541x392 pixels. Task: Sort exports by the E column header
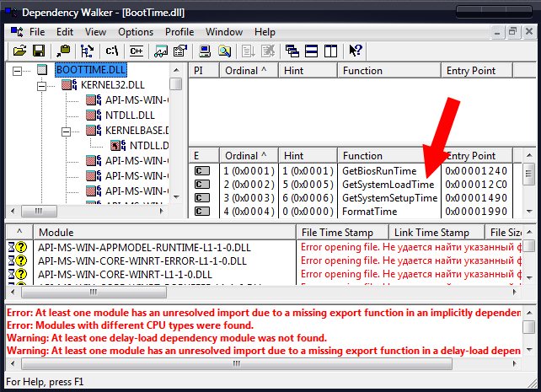coord(204,156)
